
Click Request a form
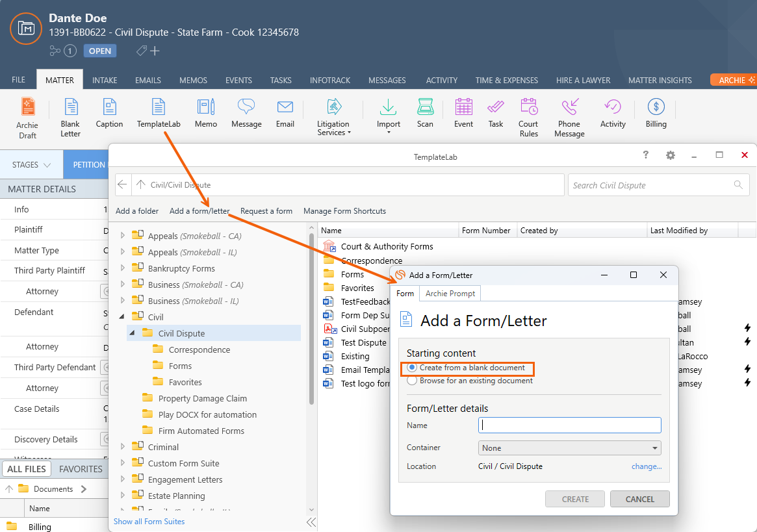pyautogui.click(x=266, y=211)
